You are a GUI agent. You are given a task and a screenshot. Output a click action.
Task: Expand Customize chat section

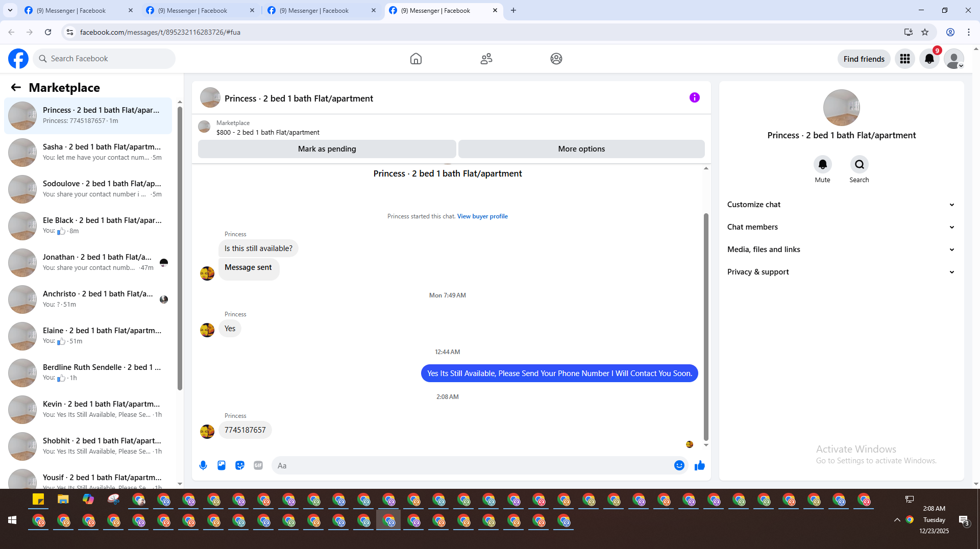[x=841, y=205]
